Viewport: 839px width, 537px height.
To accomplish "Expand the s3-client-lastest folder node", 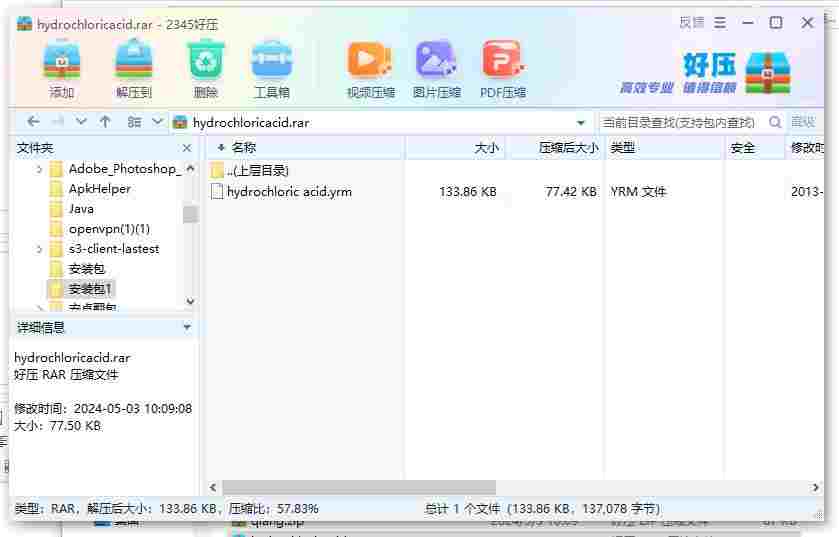I will click(39, 249).
